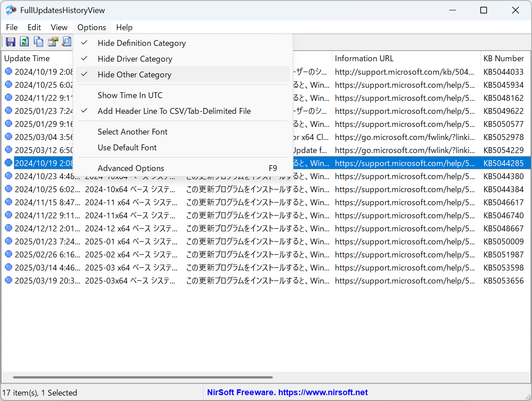532x401 pixels.
Task: Click the horizontal scrollbar thumb
Action: point(143,377)
